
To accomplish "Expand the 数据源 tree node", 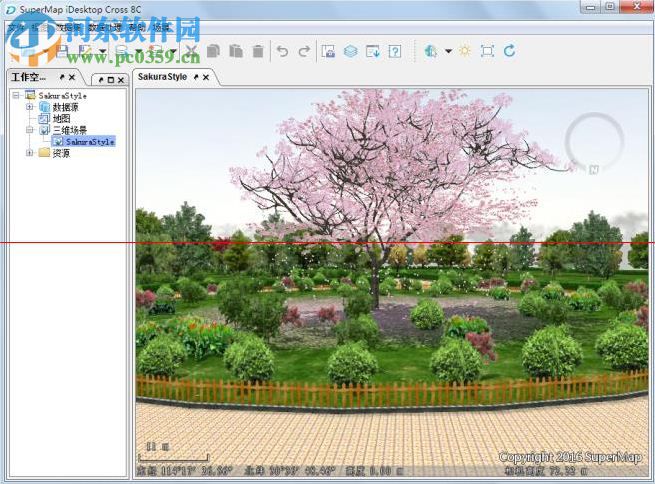I will 29,107.
